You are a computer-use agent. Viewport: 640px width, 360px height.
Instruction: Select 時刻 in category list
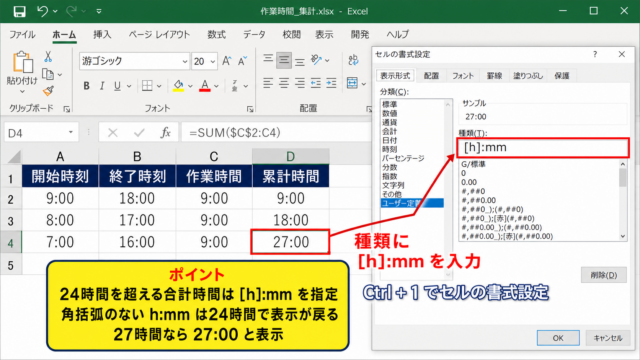(x=390, y=149)
